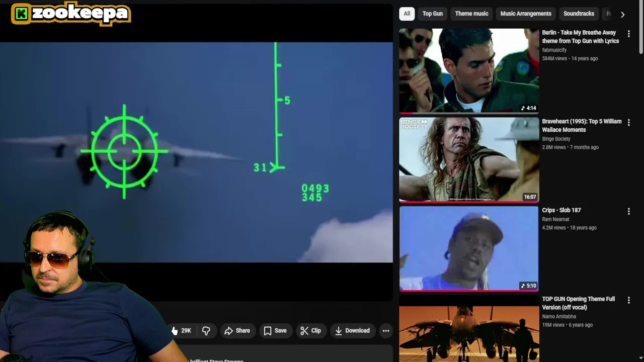
Task: Visit the fabmusicify channel
Action: coord(554,50)
